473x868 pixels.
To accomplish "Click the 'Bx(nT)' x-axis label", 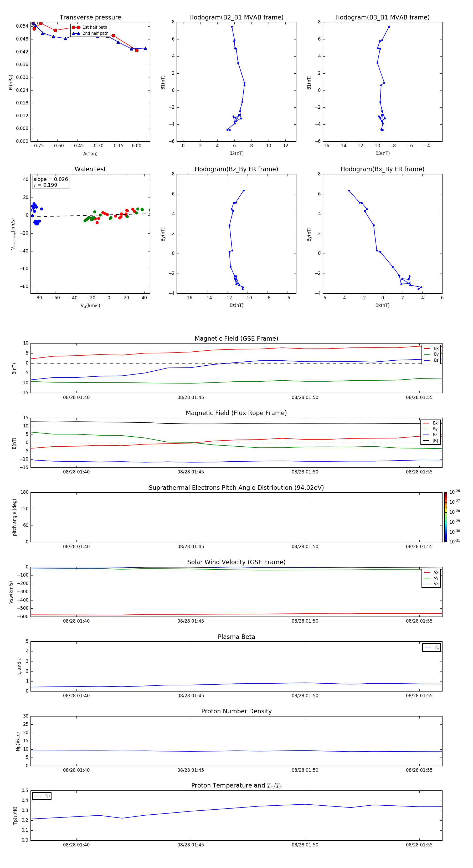I will [x=382, y=305].
